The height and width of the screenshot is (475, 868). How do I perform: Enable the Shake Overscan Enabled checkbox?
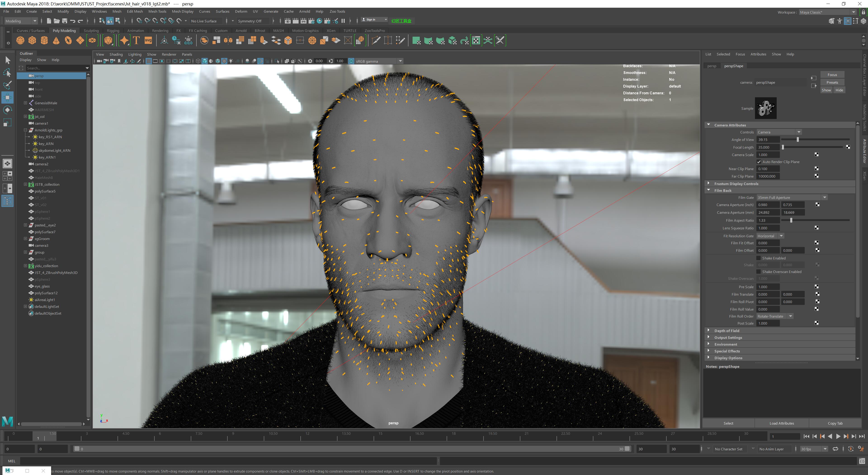pyautogui.click(x=759, y=272)
